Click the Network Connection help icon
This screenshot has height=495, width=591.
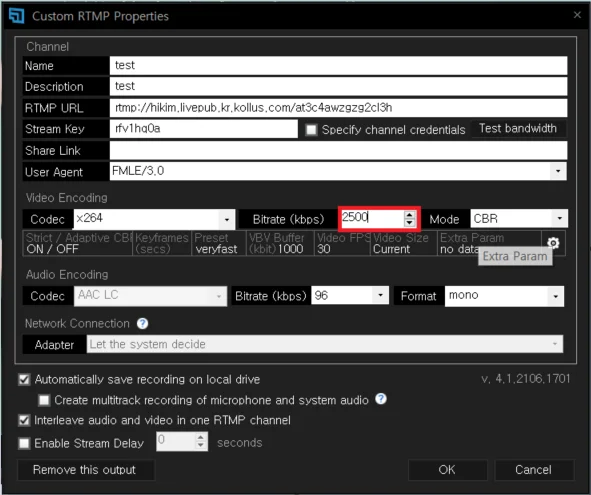tap(142, 323)
